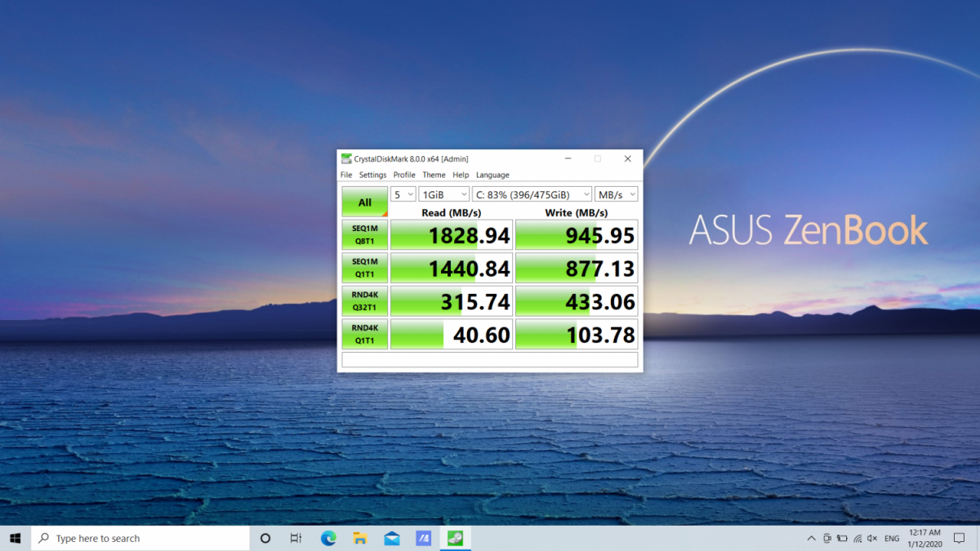Image resolution: width=980 pixels, height=551 pixels.
Task: Click the CrystalDiskMark 8.0.0 x64 title text
Action: pos(411,158)
